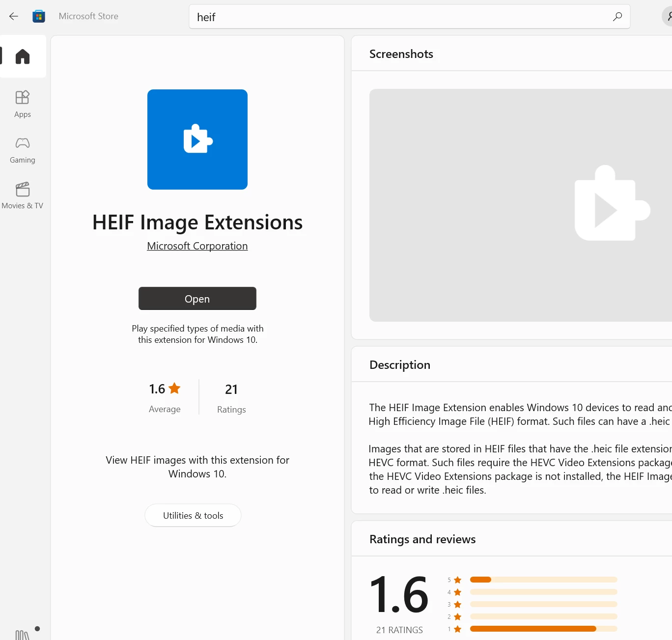Click the 'Play specified types of media' text
Screen dimensions: 672x640
click(x=197, y=334)
